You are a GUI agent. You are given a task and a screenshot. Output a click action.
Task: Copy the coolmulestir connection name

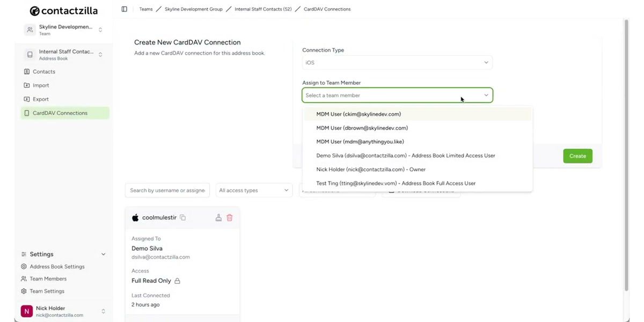tap(182, 217)
